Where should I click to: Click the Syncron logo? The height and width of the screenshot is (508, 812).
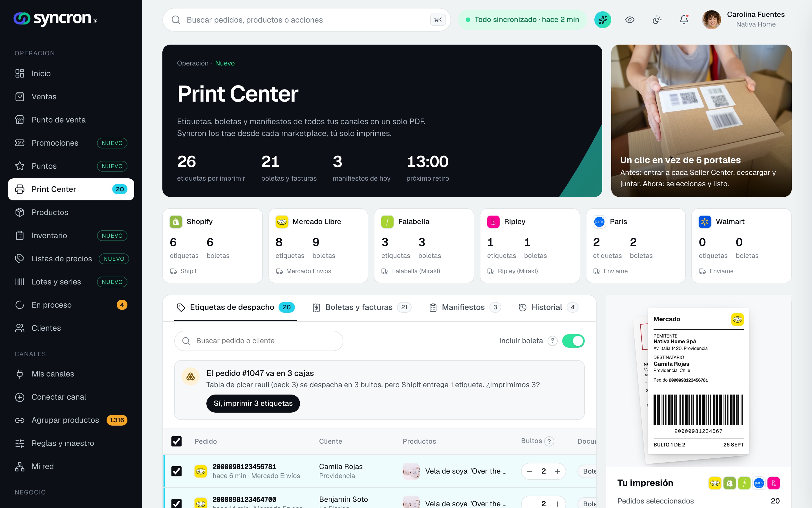(55, 19)
